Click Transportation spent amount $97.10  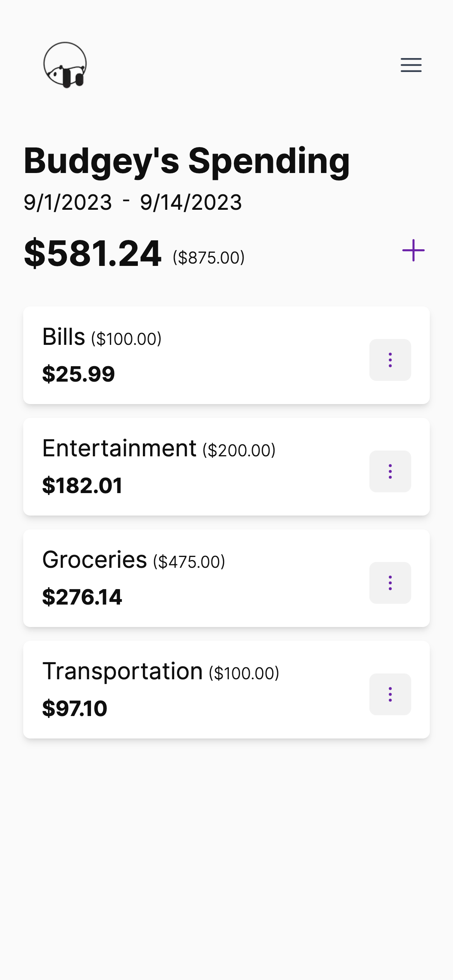point(75,708)
